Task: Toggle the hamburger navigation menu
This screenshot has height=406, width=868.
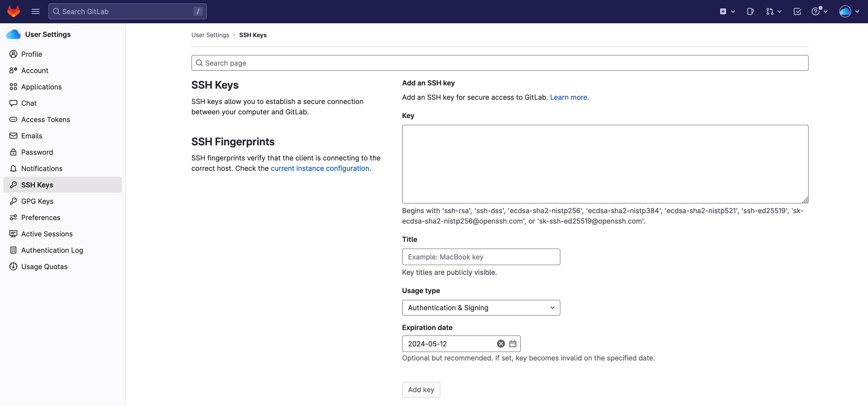Action: click(x=35, y=11)
